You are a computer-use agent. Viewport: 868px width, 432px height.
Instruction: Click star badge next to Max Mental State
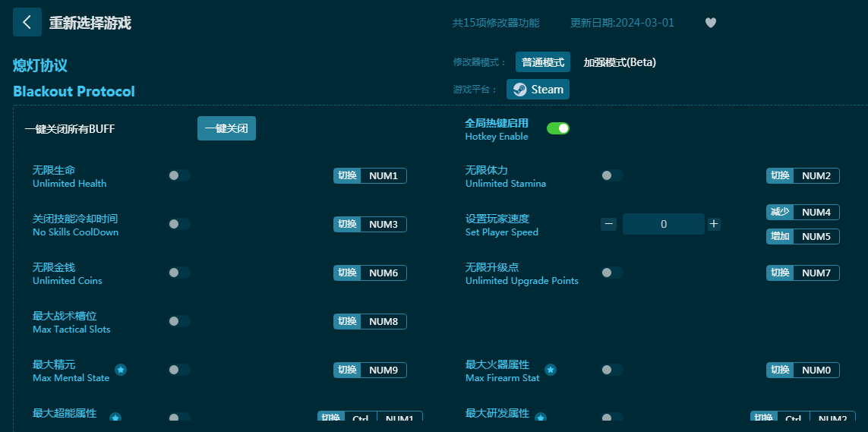pos(121,370)
